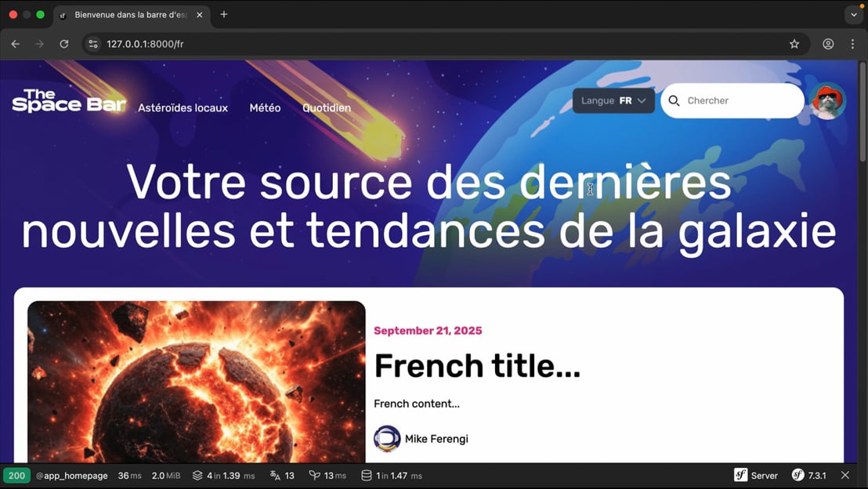Screen dimensions: 868x489
Task: Click the September 21, 2025 date
Action: [x=428, y=331]
